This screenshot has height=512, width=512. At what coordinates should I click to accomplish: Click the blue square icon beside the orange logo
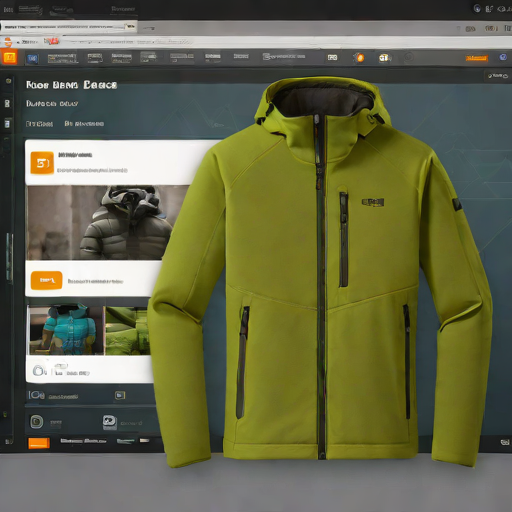(32, 59)
